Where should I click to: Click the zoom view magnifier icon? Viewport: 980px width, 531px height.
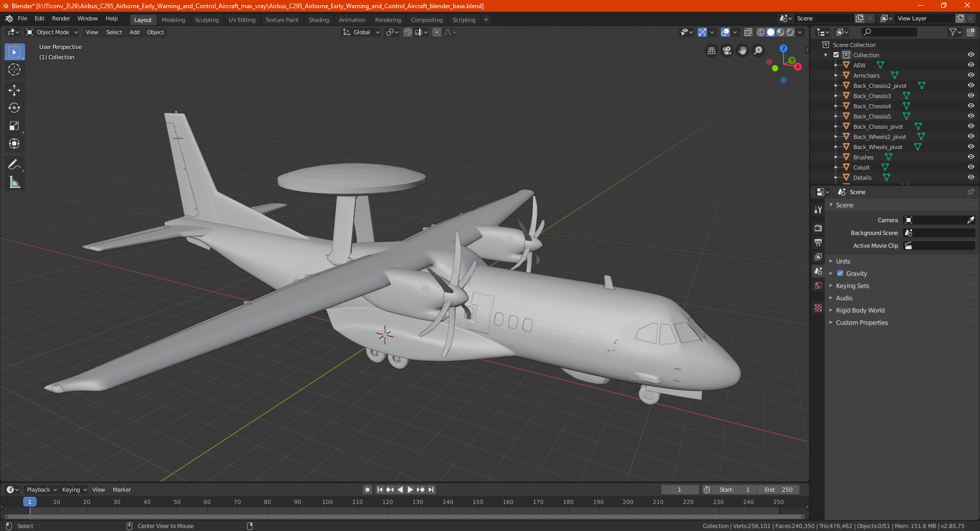tap(758, 51)
